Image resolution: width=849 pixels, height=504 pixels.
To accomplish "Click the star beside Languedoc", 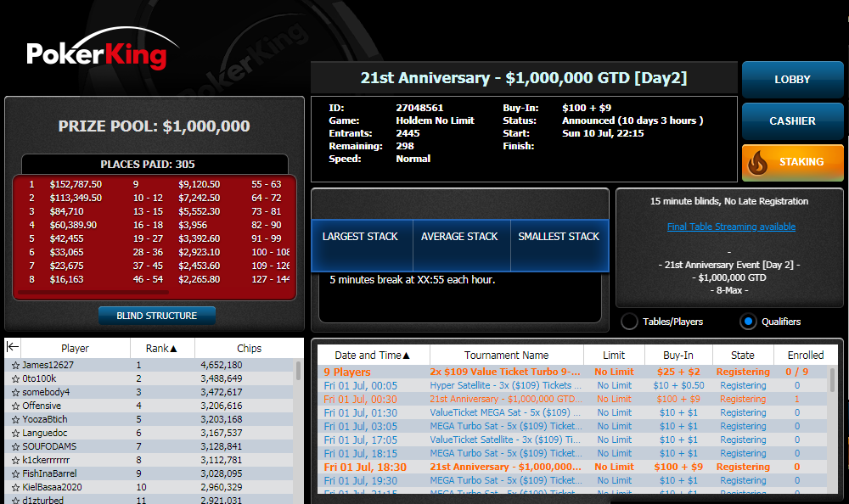I will (x=15, y=433).
